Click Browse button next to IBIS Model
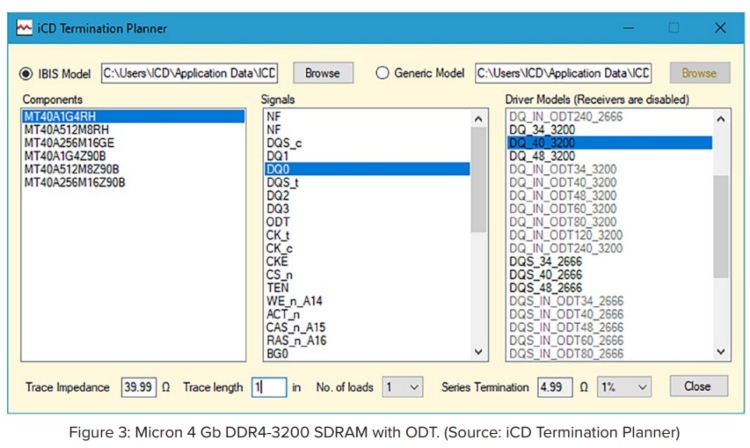Viewport: 750px width, 448px height. (x=323, y=73)
